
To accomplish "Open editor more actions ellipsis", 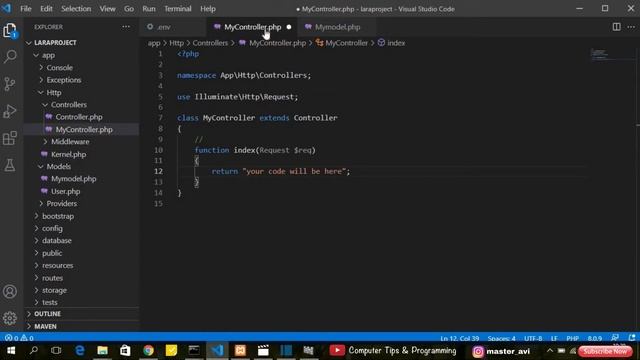I will coord(631,27).
